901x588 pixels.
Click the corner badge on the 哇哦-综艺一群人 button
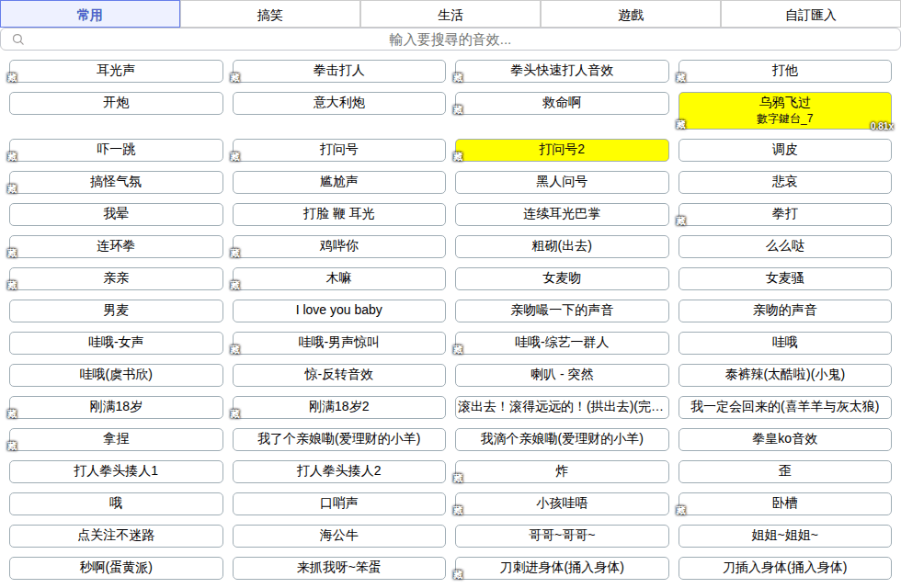tap(458, 350)
